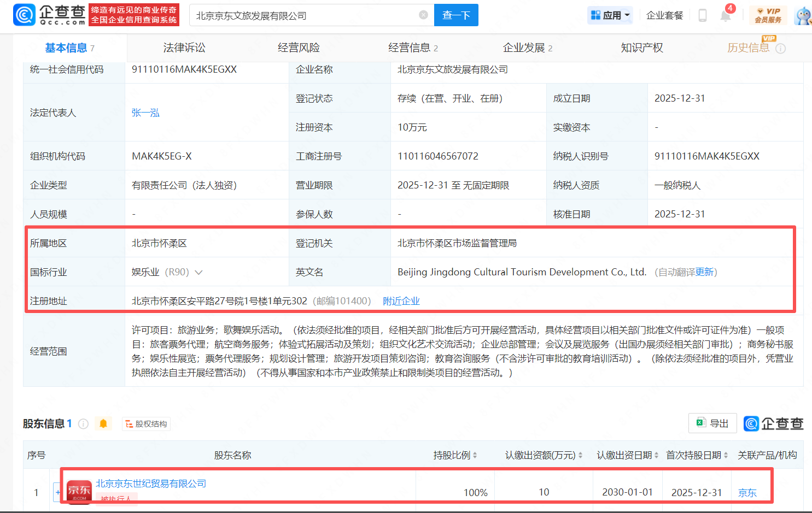Open notifications bell with 4 alerts
This screenshot has height=513, width=812.
(x=726, y=15)
